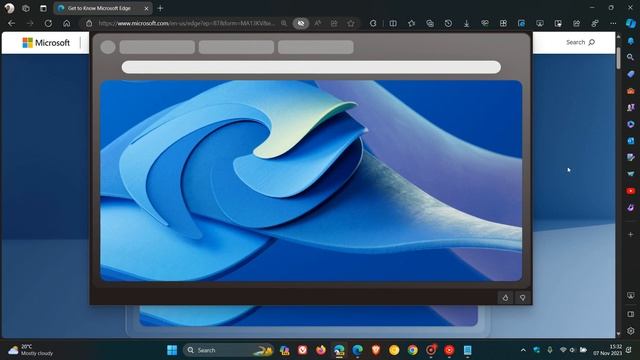Viewport: 640px width, 360px height.
Task: Close the Get to Know Microsoft Edge tab
Action: pyautogui.click(x=146, y=8)
